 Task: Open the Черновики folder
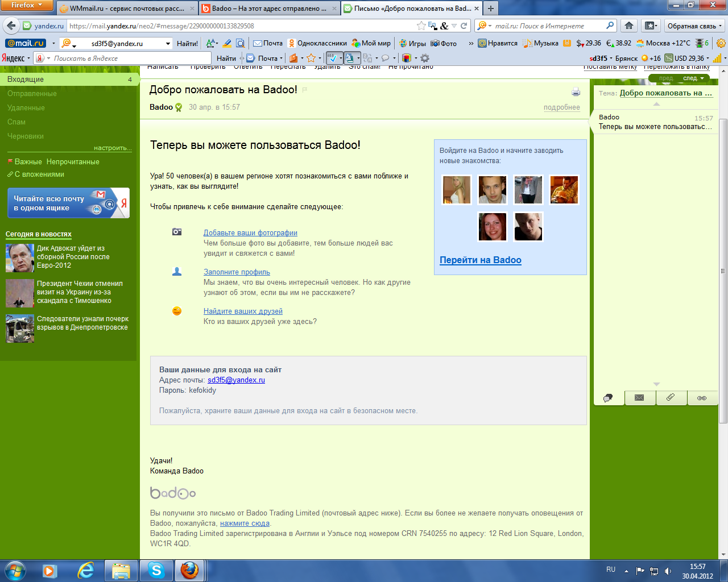coord(26,136)
